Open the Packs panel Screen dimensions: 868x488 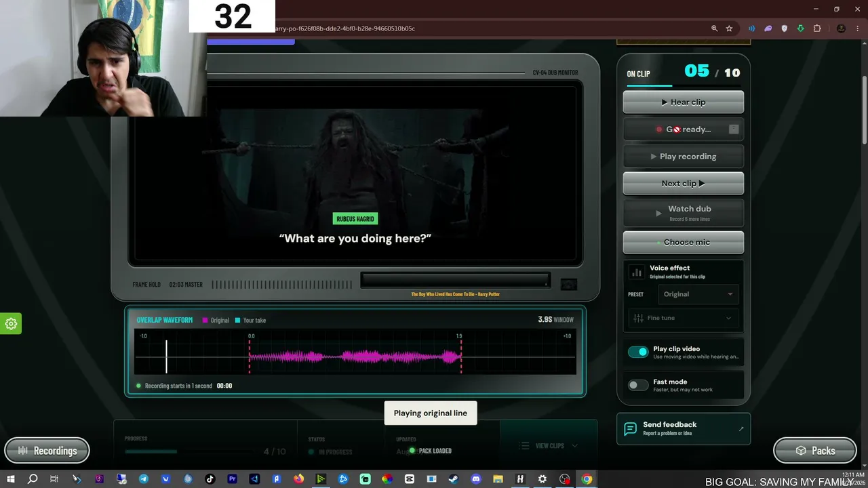tap(815, 451)
